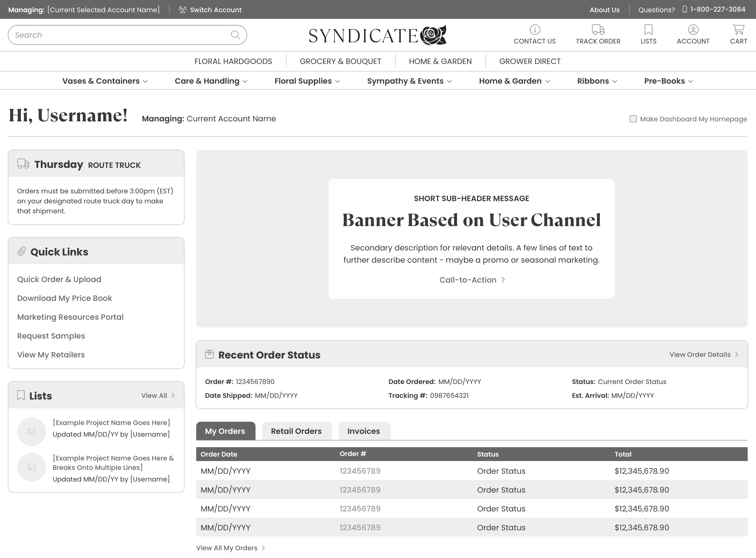Open Download My Price Book link
Viewport: 756px width, 558px height.
point(65,298)
